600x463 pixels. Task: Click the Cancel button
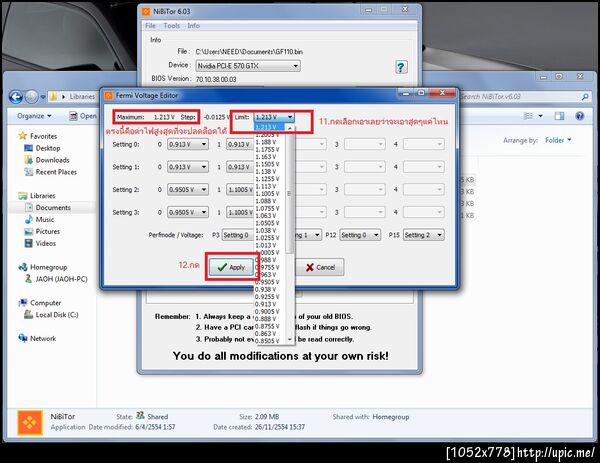[x=320, y=267]
